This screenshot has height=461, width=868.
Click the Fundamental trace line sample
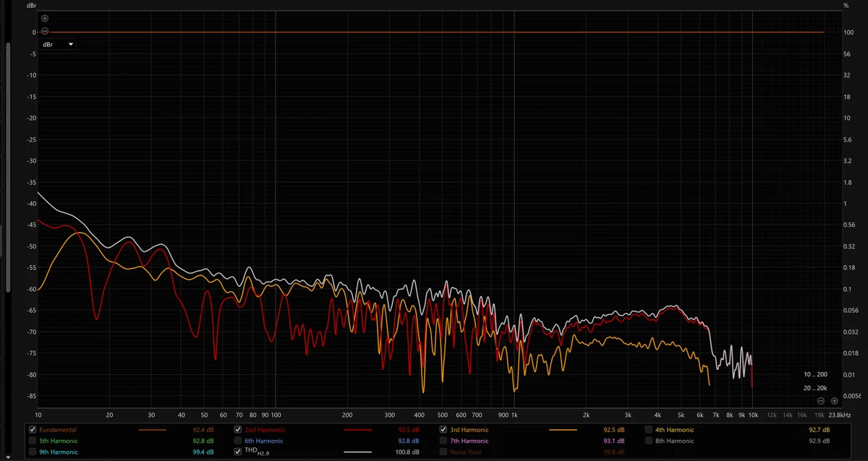click(152, 430)
